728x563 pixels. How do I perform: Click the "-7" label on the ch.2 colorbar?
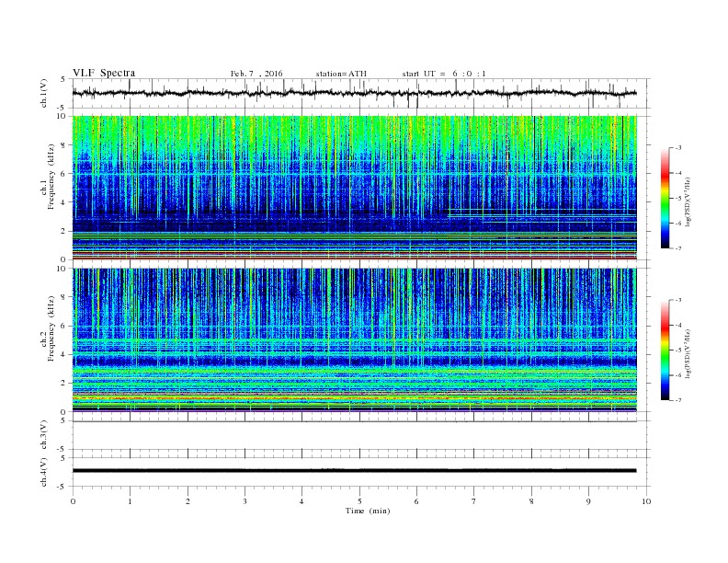click(x=678, y=400)
